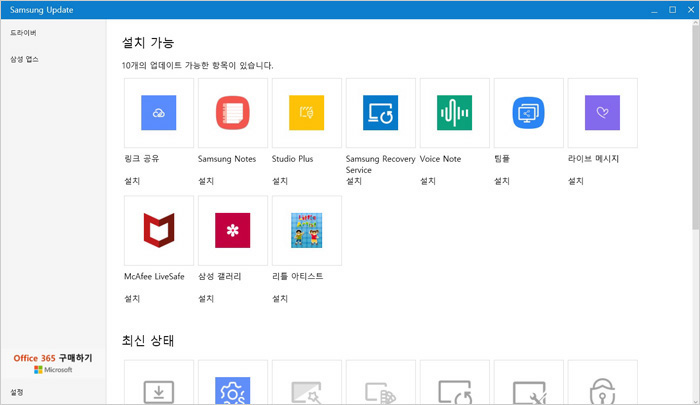Click the vertical scrollbar thumb
Image resolution: width=700 pixels, height=405 pixels.
click(696, 127)
